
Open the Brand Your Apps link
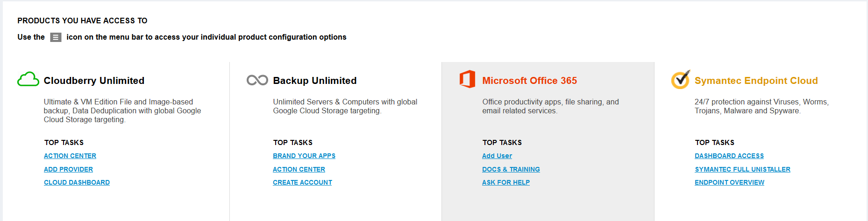304,156
